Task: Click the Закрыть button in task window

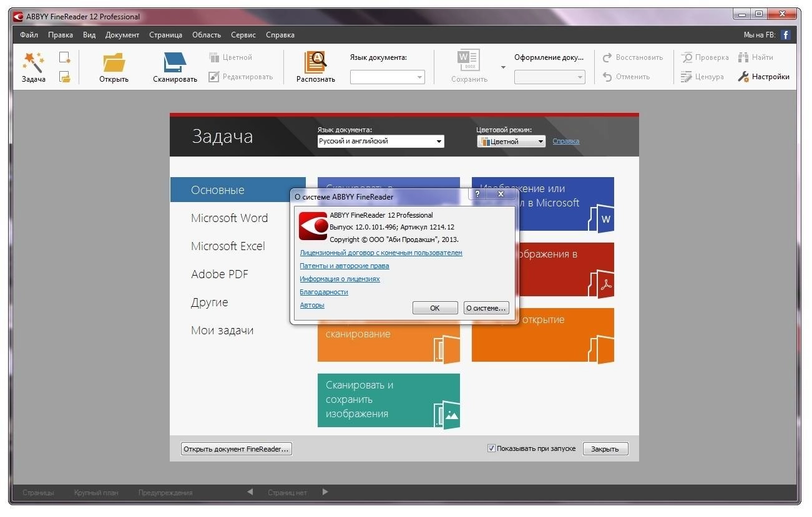Action: [x=605, y=449]
